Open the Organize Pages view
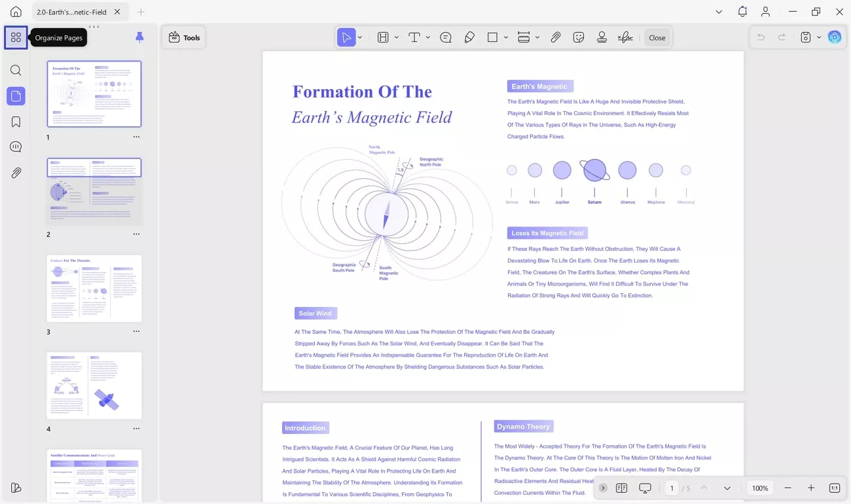 click(16, 38)
